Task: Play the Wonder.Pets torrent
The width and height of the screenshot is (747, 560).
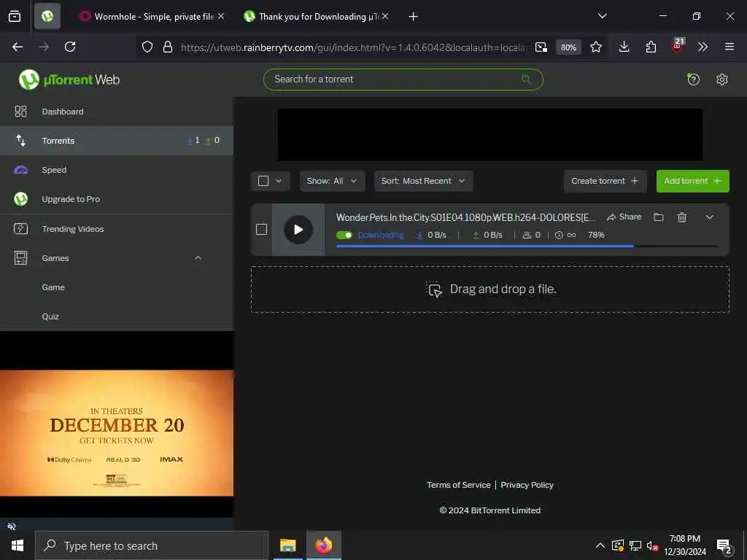Action: point(298,230)
